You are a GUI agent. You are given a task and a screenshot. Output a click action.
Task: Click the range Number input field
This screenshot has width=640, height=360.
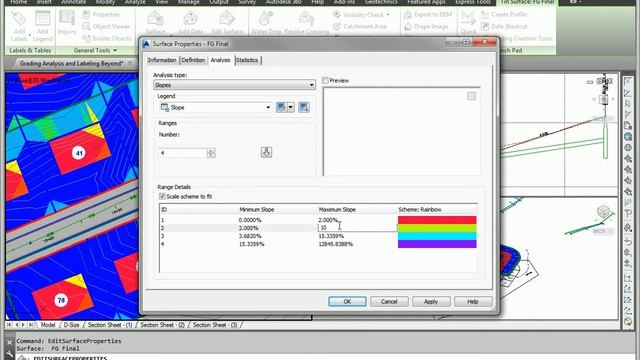[182, 153]
